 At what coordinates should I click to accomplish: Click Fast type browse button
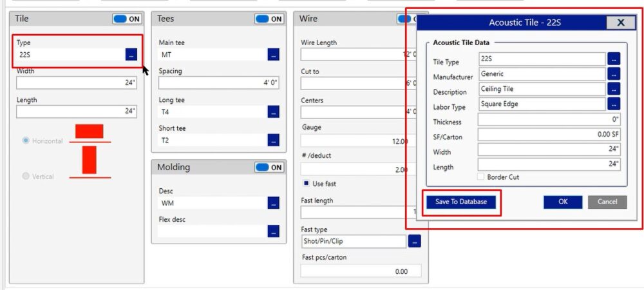[415, 242]
